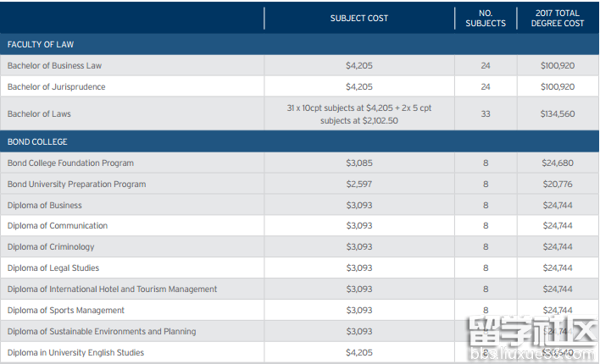The height and width of the screenshot is (364, 600).
Task: Select the $134,560 total for Bachelor of Laws
Action: click(558, 114)
